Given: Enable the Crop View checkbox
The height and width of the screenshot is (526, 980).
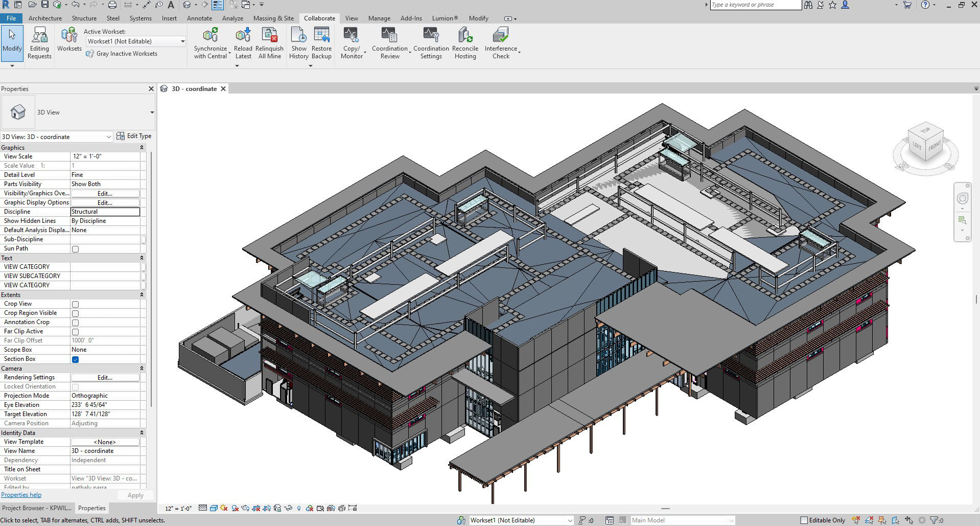Looking at the screenshot, I should coord(75,304).
